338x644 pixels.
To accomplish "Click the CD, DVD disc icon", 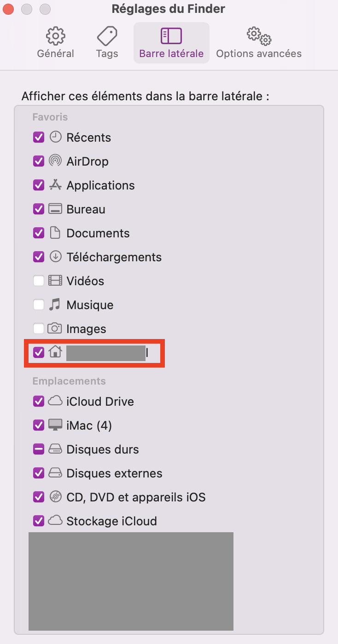I will [x=55, y=497].
